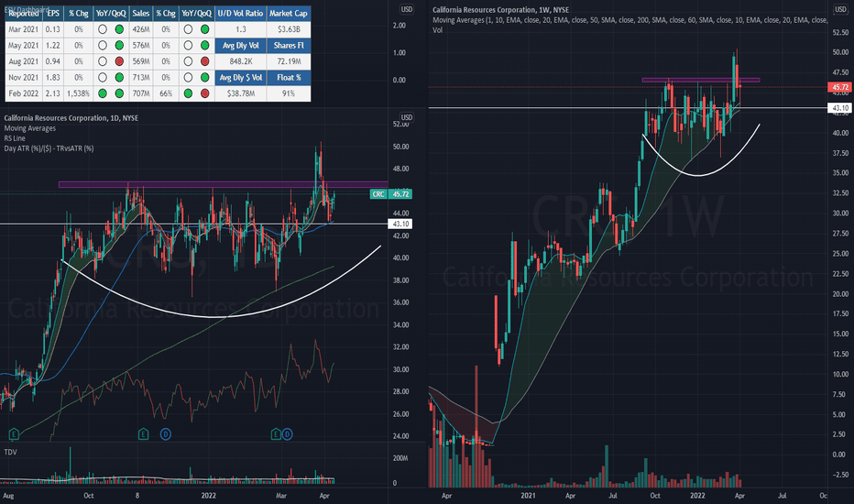The image size is (854, 504).
Task: Click May 2021 Sales QoQ green circle
Action: pos(204,46)
